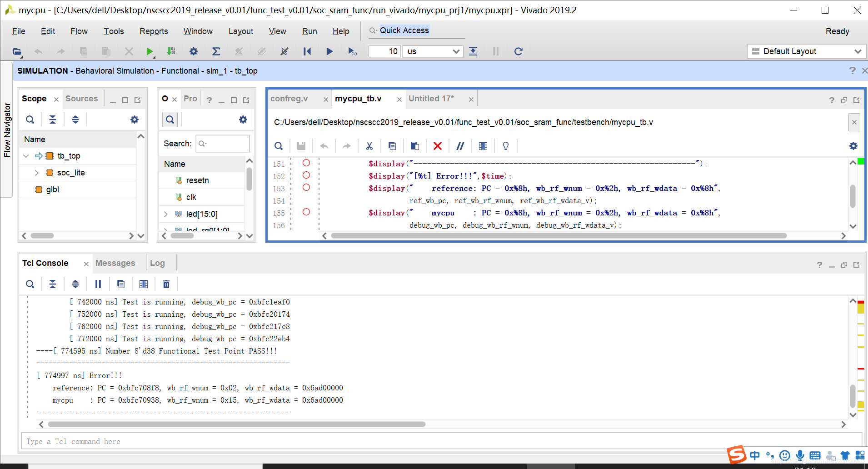The width and height of the screenshot is (868, 469).
Task: Click the Tcl command input field
Action: (x=442, y=441)
